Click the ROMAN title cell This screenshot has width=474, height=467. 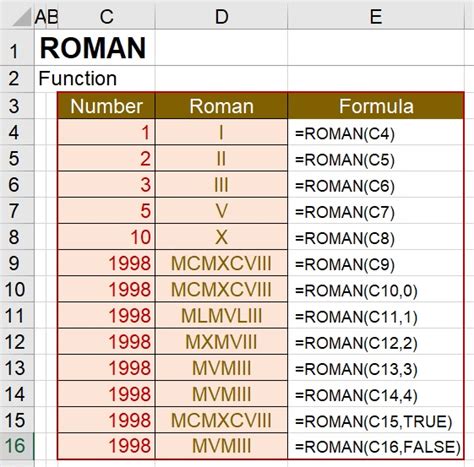(x=94, y=48)
